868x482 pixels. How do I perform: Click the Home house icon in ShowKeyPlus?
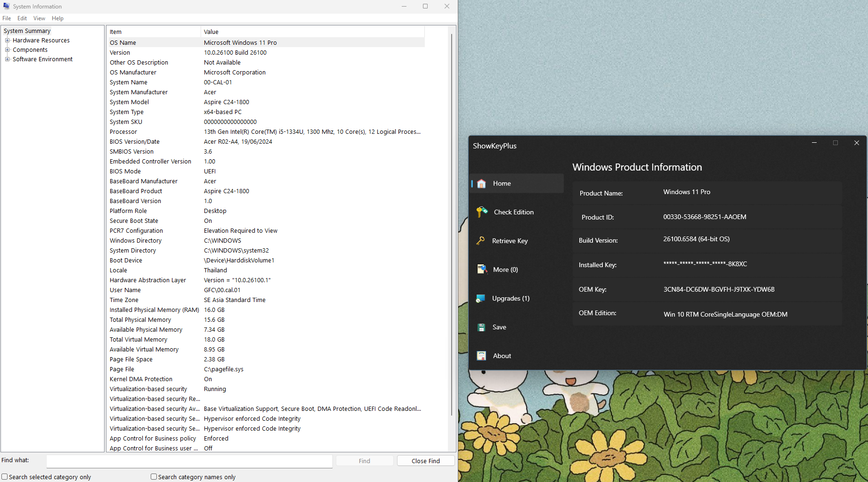click(x=481, y=184)
